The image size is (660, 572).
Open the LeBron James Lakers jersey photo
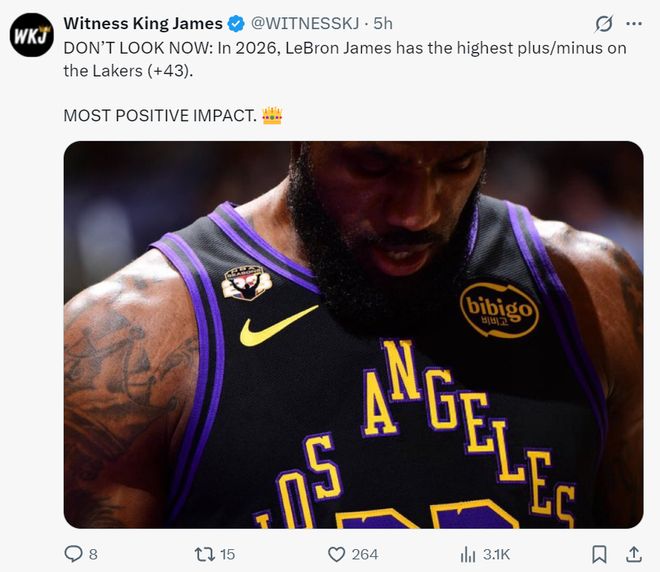(x=353, y=334)
